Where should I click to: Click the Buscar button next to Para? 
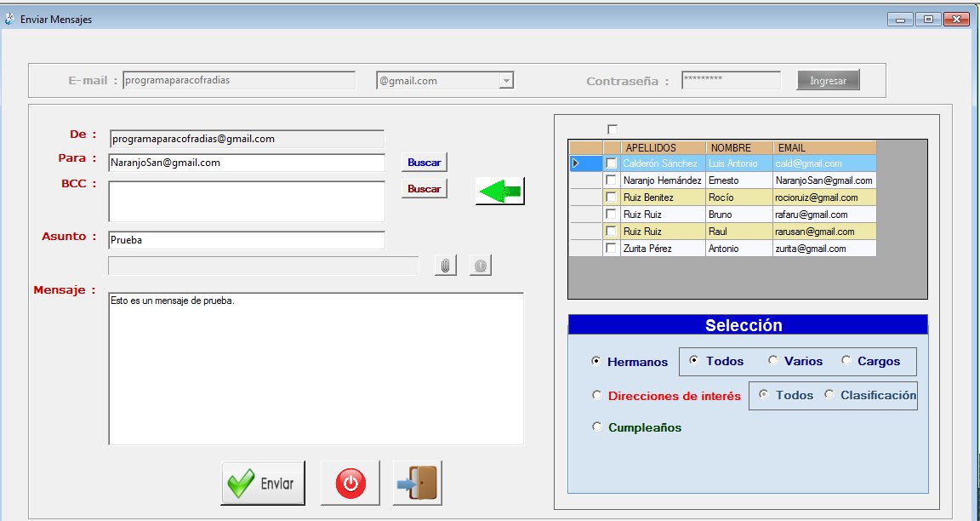coord(424,162)
